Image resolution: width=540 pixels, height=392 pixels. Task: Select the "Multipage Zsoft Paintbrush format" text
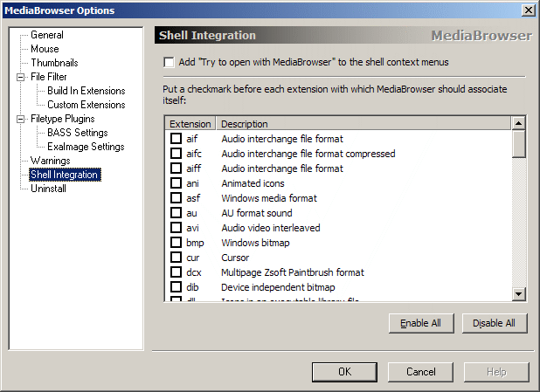[x=293, y=272]
